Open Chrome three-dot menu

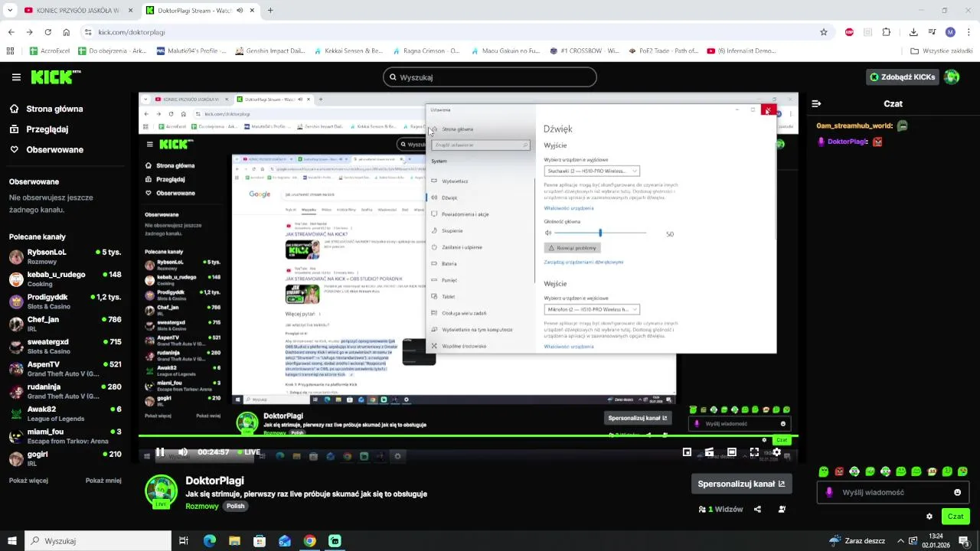coord(968,32)
